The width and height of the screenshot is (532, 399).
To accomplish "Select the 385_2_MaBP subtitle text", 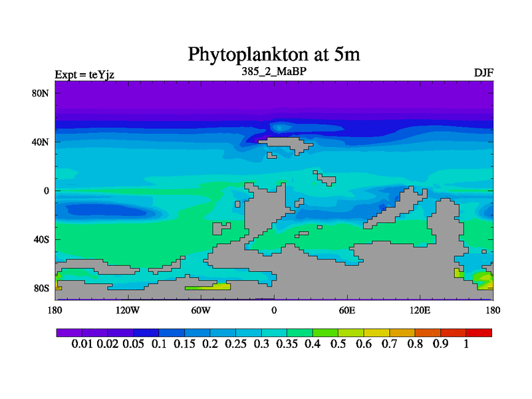I will click(273, 70).
